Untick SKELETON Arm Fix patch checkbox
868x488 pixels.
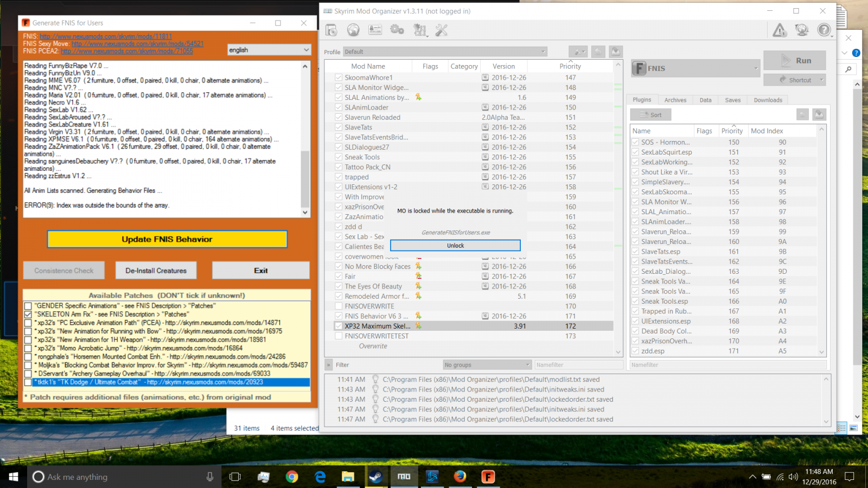(x=28, y=314)
